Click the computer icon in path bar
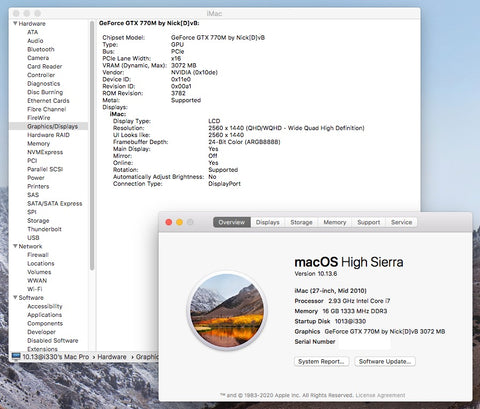Screen dimensions: 480x409 [x=16, y=356]
